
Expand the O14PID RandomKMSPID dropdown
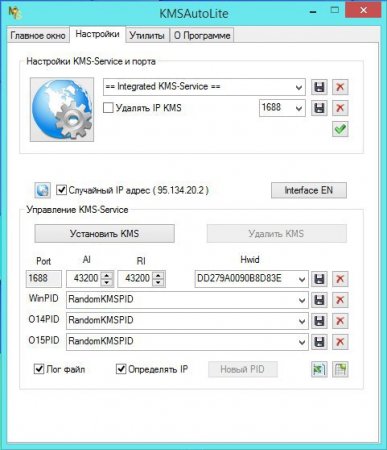point(302,321)
